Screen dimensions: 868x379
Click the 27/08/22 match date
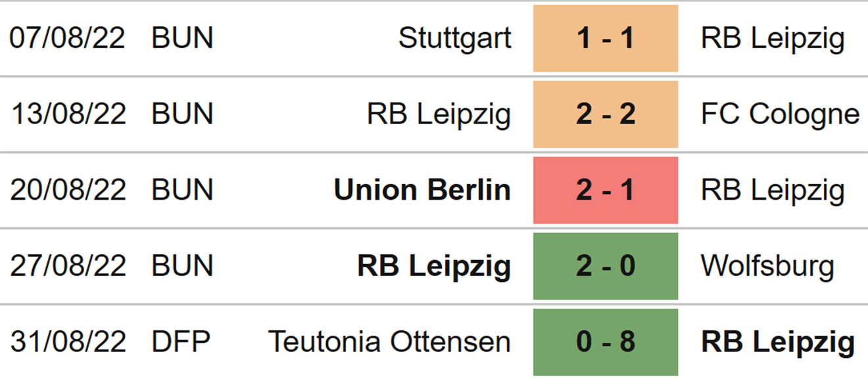click(68, 266)
